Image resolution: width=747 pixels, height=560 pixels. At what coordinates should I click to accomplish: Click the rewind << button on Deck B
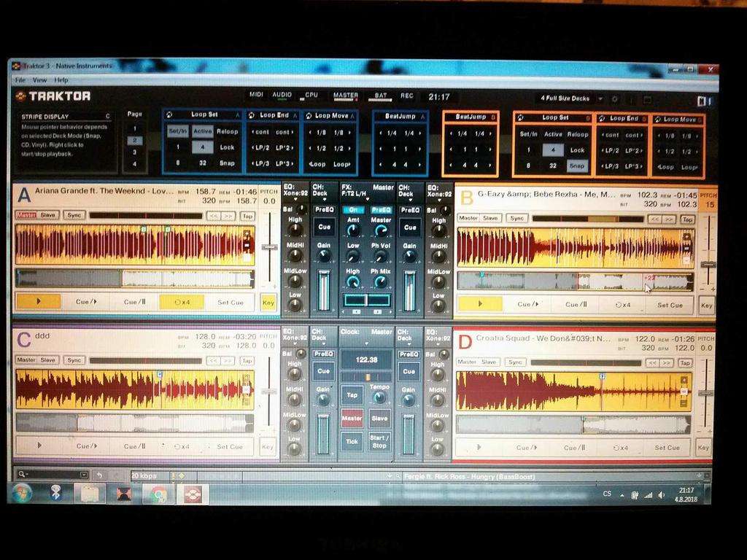654,219
